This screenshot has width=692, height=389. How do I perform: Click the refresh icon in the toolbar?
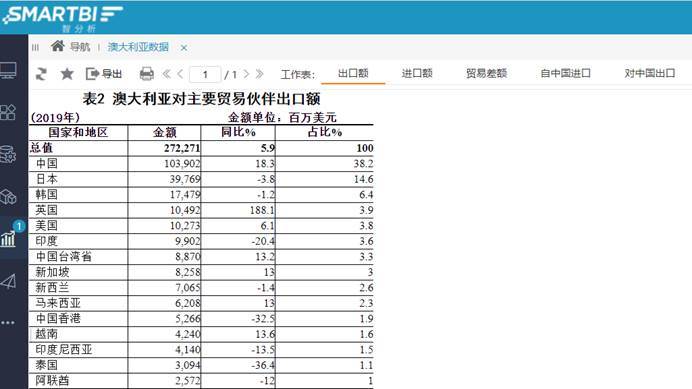click(x=41, y=74)
